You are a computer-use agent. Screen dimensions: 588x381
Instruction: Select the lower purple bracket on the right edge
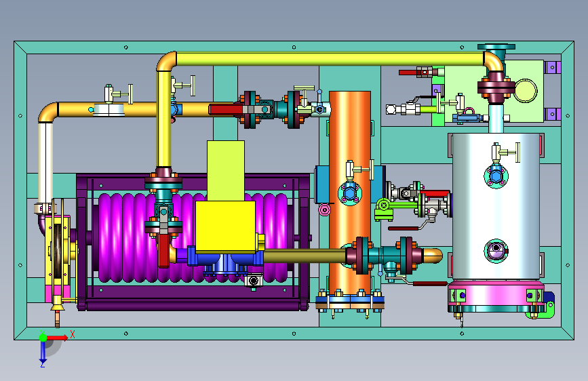pos(552,114)
